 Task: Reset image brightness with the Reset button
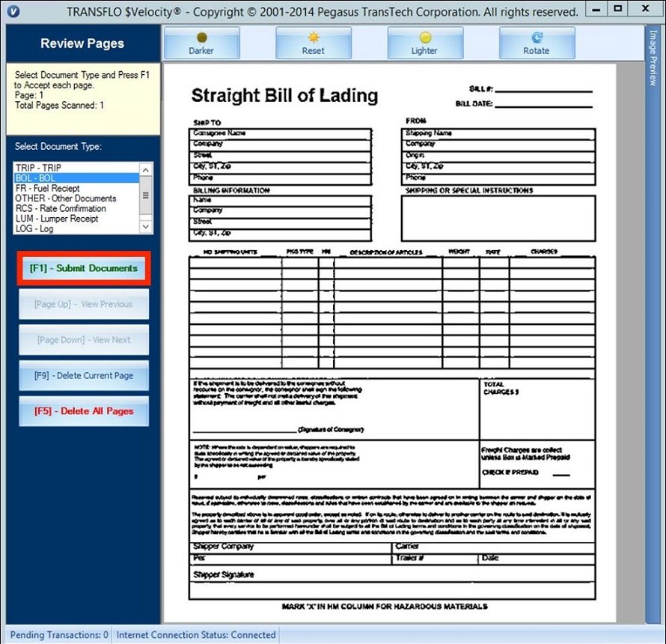(x=314, y=43)
